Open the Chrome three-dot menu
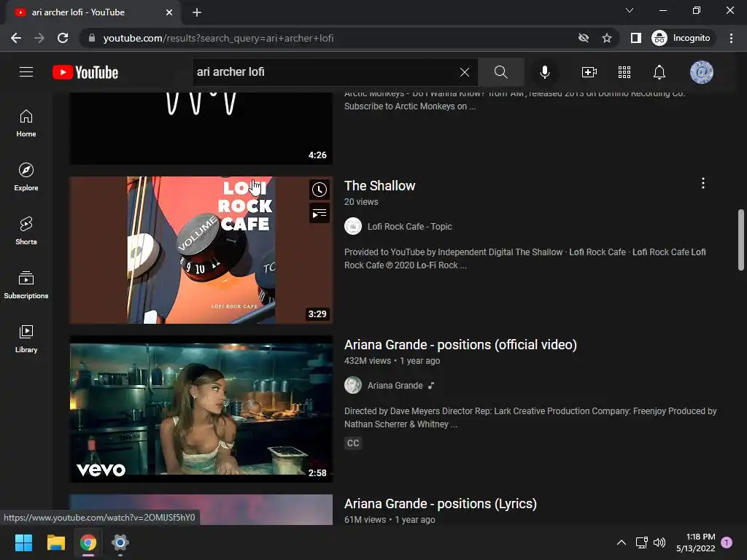Image resolution: width=747 pixels, height=560 pixels. (x=731, y=38)
